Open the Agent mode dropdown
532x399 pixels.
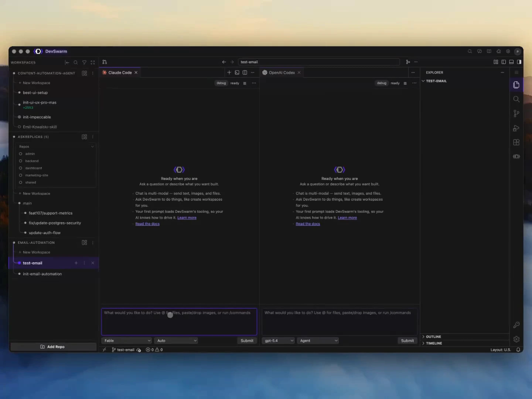(x=318, y=341)
